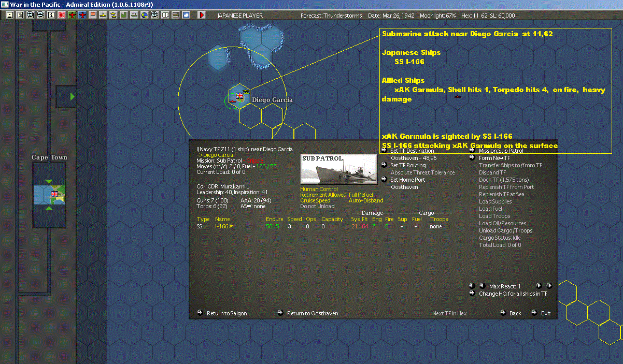The image size is (623, 364).
Task: Toggle the Human Control setting
Action: [319, 189]
